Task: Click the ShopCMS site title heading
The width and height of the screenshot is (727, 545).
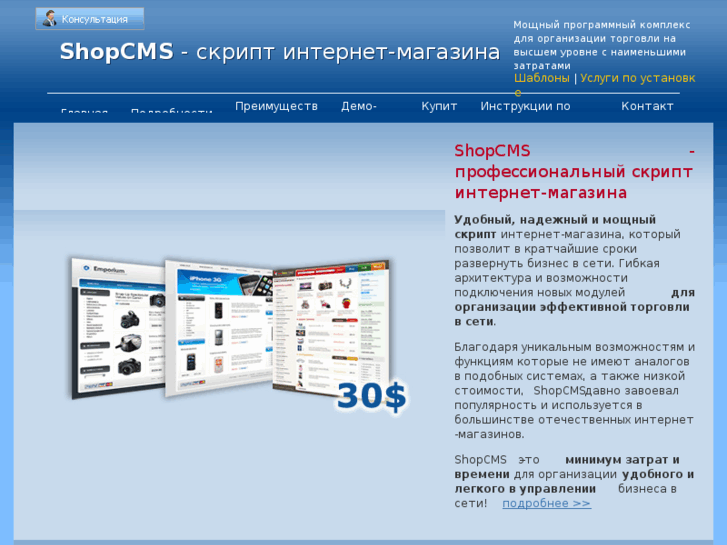Action: click(280, 51)
